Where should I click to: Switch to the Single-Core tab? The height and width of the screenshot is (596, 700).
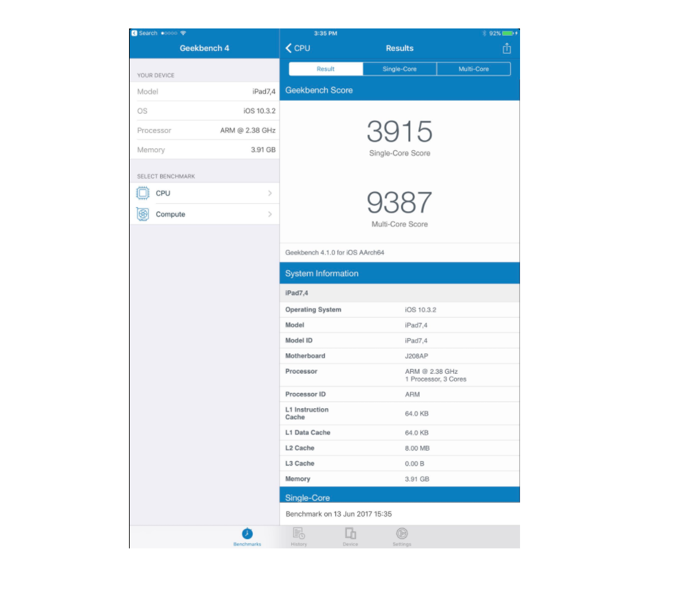click(x=400, y=69)
